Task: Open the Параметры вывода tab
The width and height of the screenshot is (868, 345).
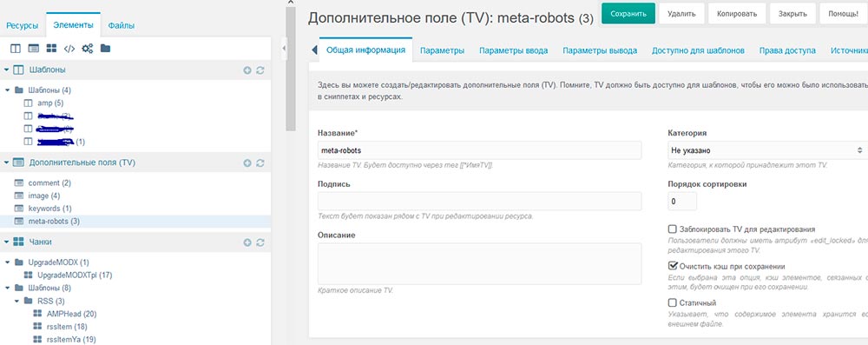Action: coord(600,50)
